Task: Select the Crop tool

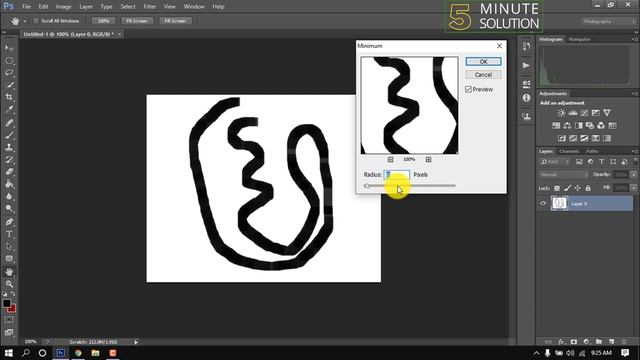Action: [9, 97]
